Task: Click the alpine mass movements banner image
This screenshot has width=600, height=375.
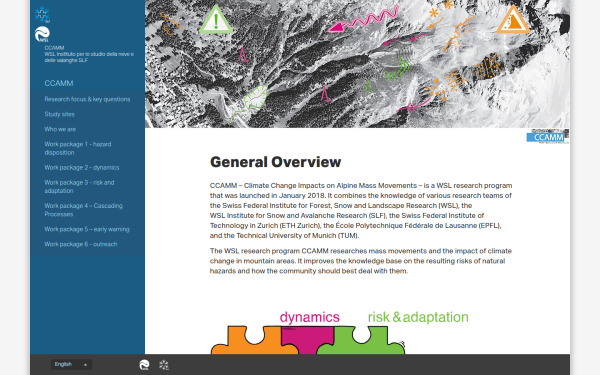Action: [x=357, y=64]
